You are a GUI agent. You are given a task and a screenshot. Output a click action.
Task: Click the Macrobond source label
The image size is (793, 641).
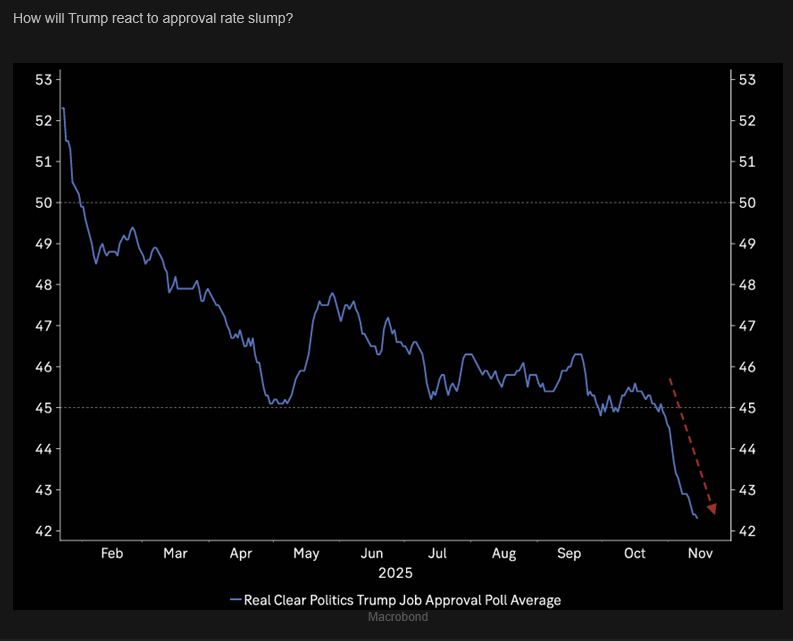(x=398, y=617)
